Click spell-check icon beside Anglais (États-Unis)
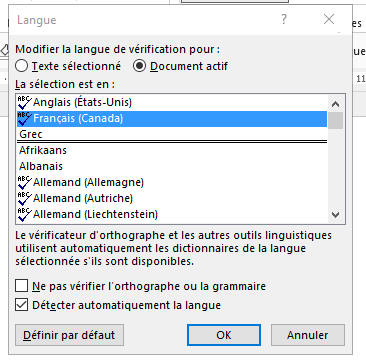 click(25, 102)
